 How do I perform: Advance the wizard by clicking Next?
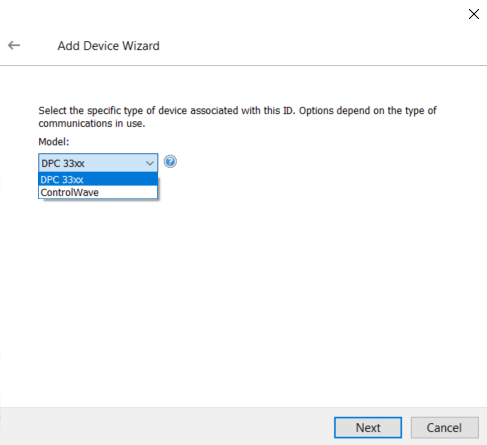(368, 427)
